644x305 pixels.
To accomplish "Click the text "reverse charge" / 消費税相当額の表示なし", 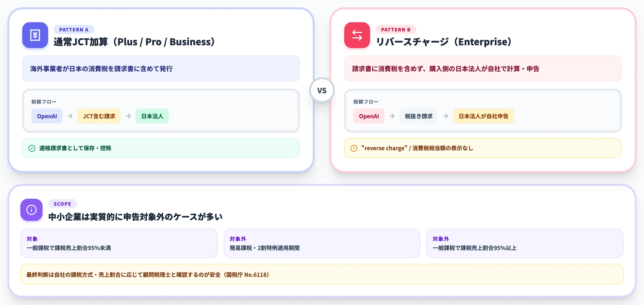I will tap(417, 148).
